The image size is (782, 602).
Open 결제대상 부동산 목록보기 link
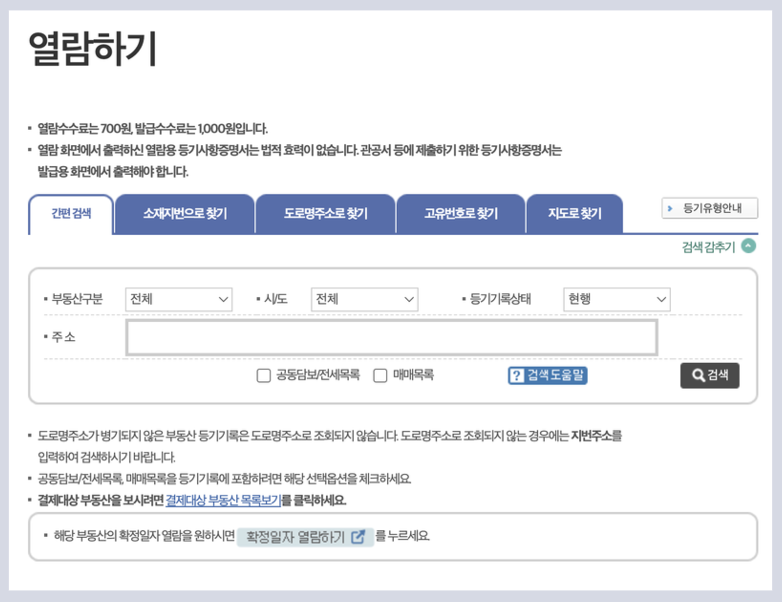tap(223, 500)
